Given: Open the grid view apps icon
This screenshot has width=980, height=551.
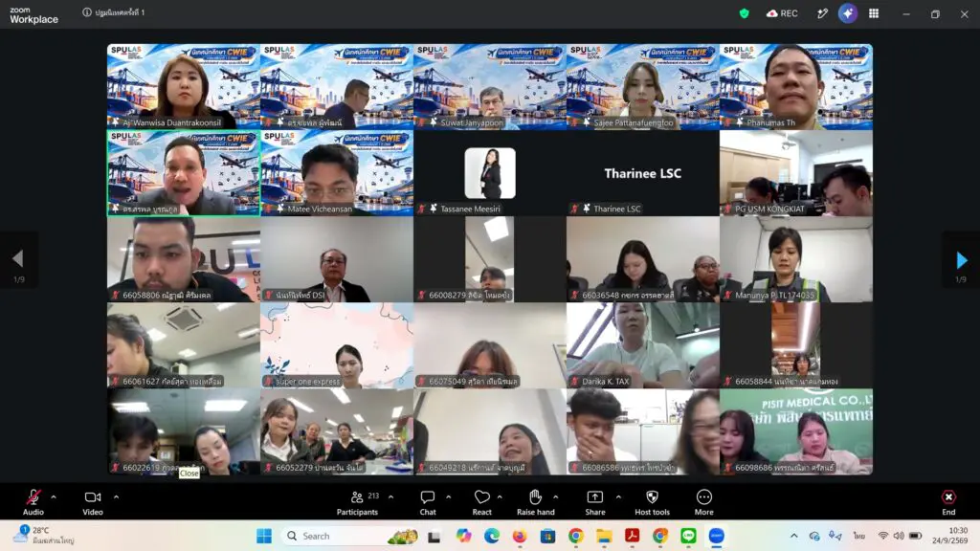Looking at the screenshot, I should [x=874, y=13].
